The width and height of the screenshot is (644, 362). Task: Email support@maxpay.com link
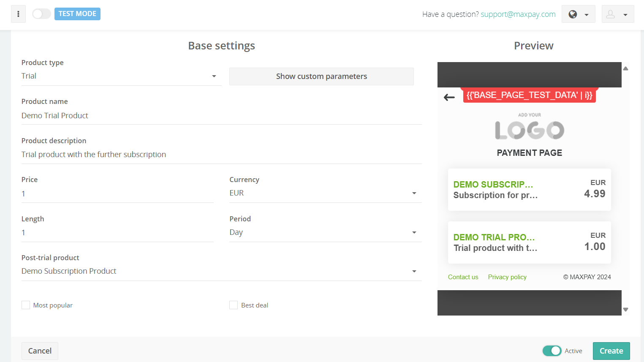pos(518,14)
